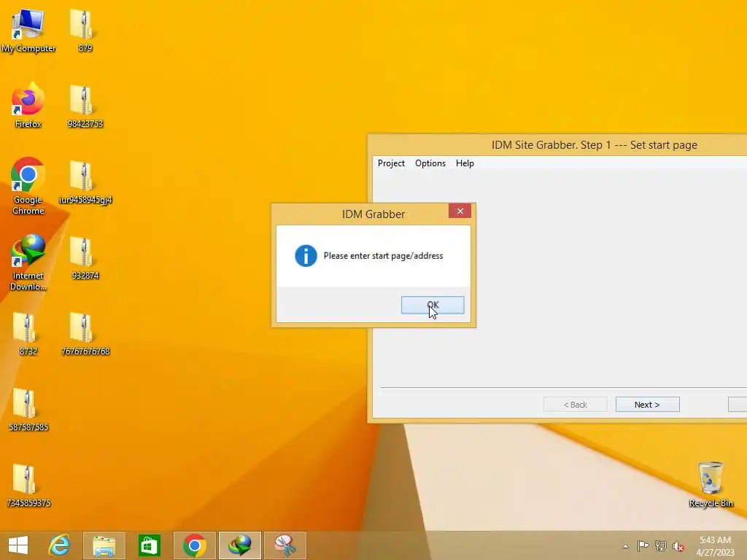
Task: Select the zip folder named 879
Action: tap(85, 29)
